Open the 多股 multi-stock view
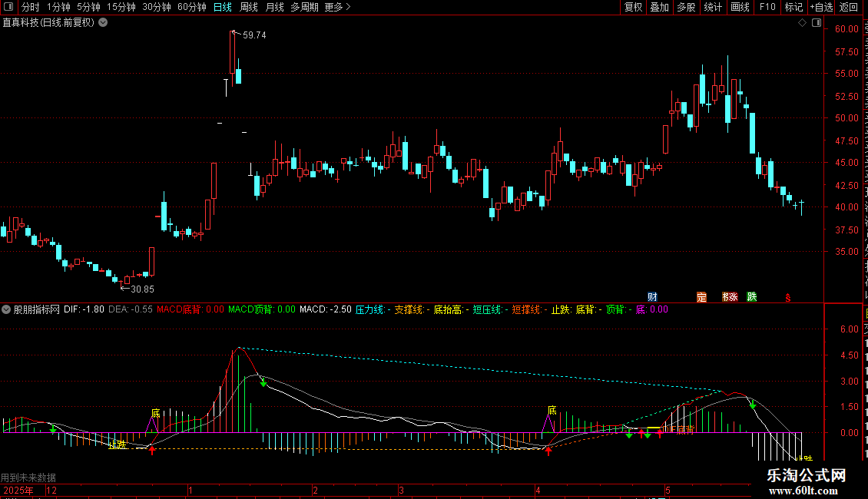This screenshot has width=868, height=499. [686, 7]
